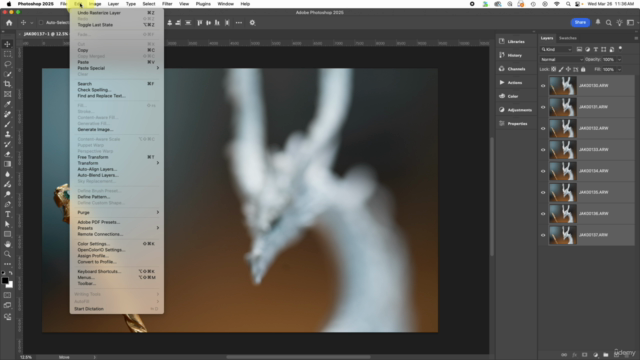Viewport: 640px width, 360px height.
Task: Hide layer JAK00135.ARW with eye icon
Action: pyautogui.click(x=543, y=192)
